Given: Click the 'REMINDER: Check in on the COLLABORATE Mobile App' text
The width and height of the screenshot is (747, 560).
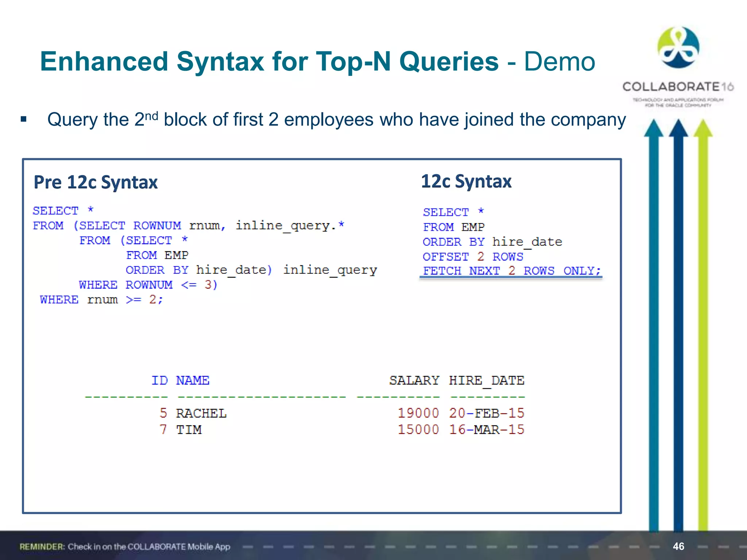Looking at the screenshot, I should (125, 547).
